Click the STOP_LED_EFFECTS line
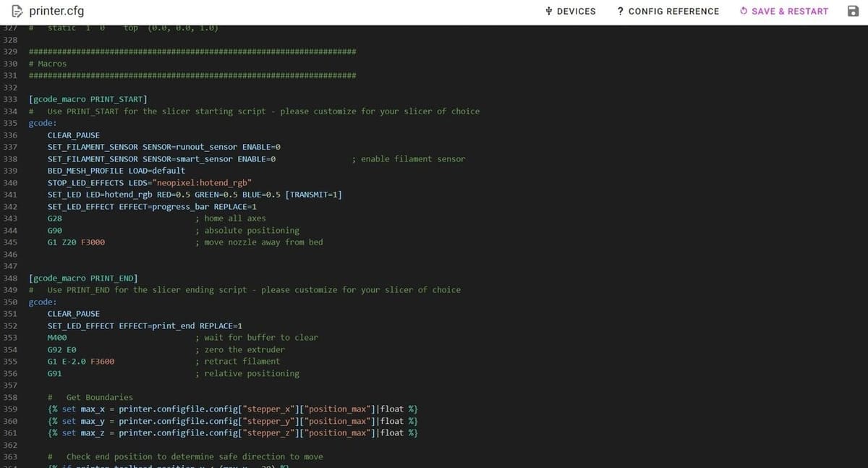Screen dimensions: 868x468 (x=150, y=183)
